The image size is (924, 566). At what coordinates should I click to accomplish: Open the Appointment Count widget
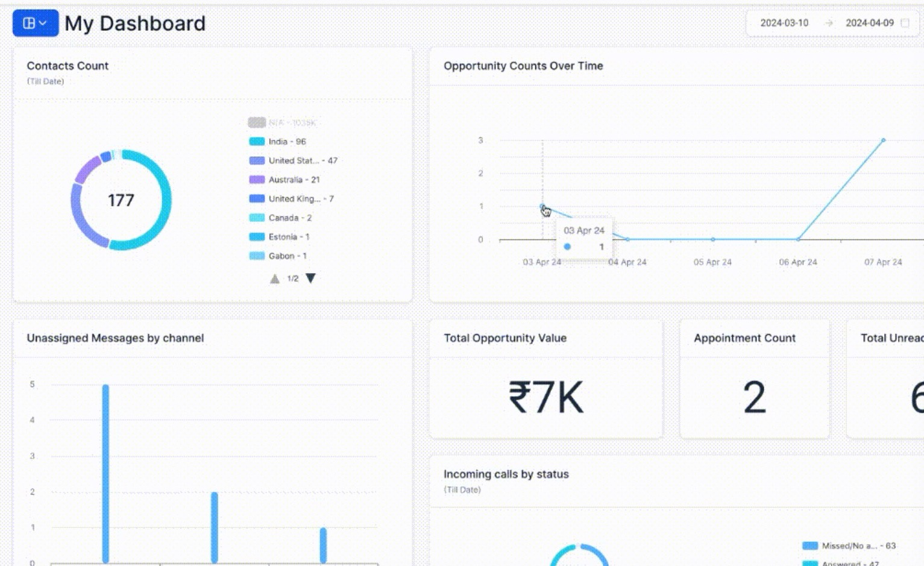(755, 379)
